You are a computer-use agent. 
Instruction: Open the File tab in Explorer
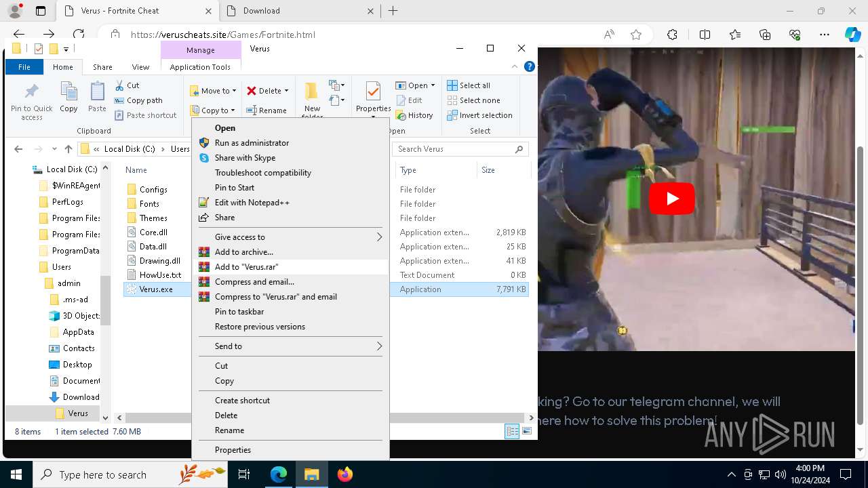tap(24, 67)
